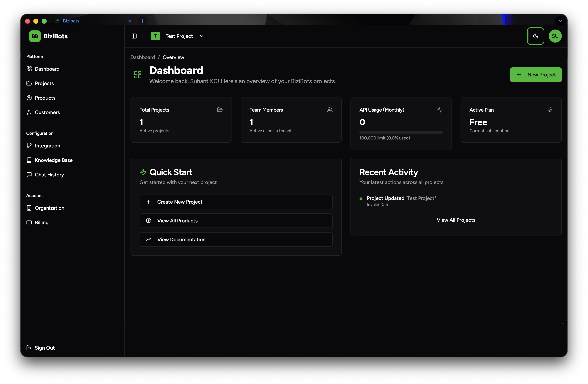
Task: Open the browser tab list chevron
Action: pos(560,21)
